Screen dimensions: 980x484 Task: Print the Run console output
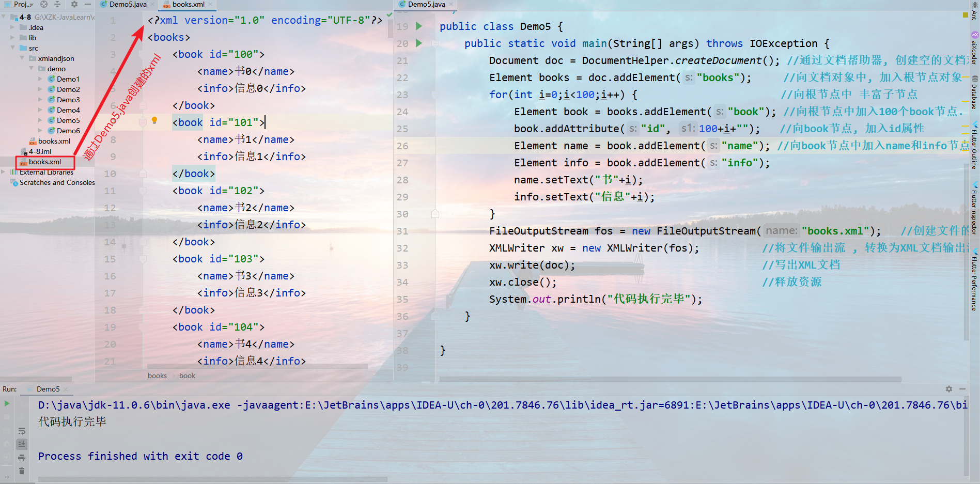pos(21,458)
